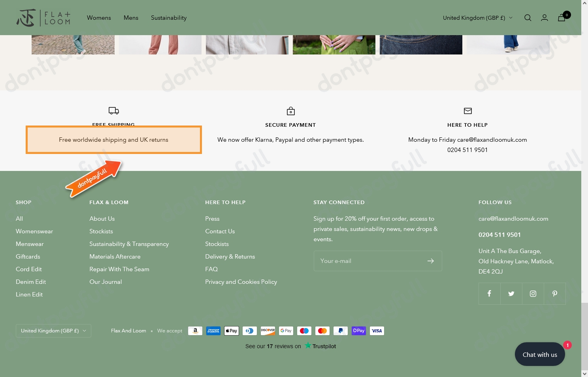The height and width of the screenshot is (377, 588).
Task: Open the search icon in the header
Action: pos(528,18)
